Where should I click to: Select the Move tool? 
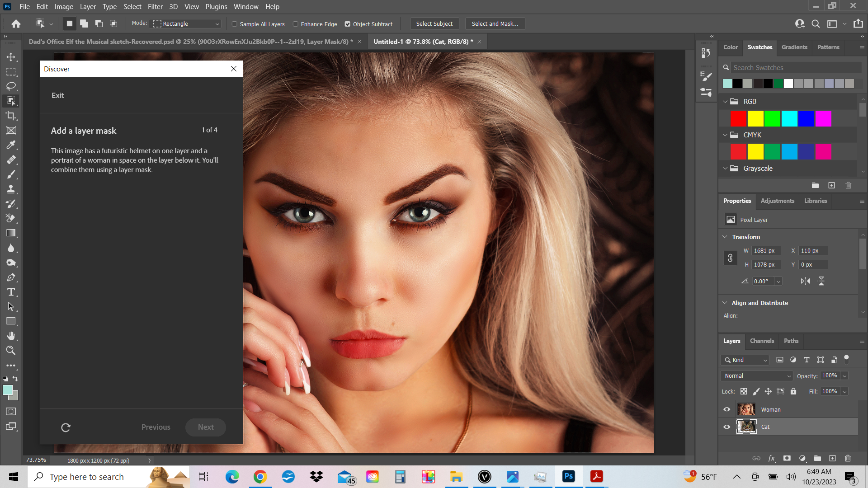click(11, 57)
